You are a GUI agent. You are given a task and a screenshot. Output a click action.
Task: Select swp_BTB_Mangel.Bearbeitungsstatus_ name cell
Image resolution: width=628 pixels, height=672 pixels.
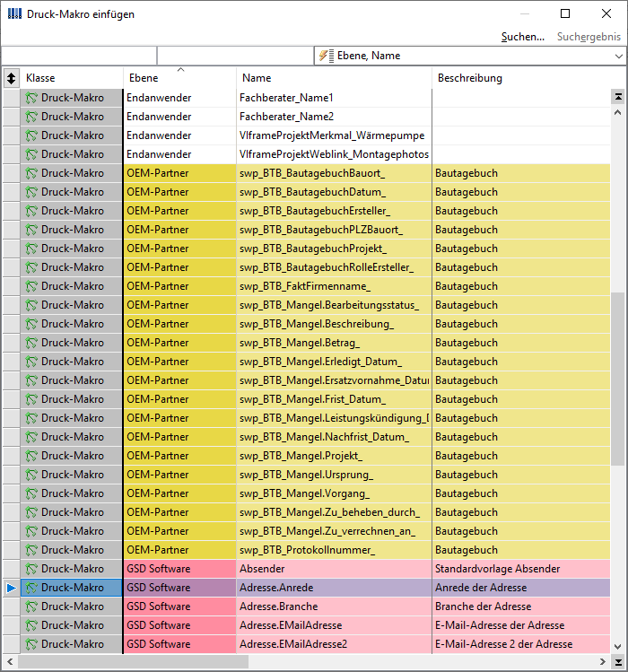click(334, 305)
